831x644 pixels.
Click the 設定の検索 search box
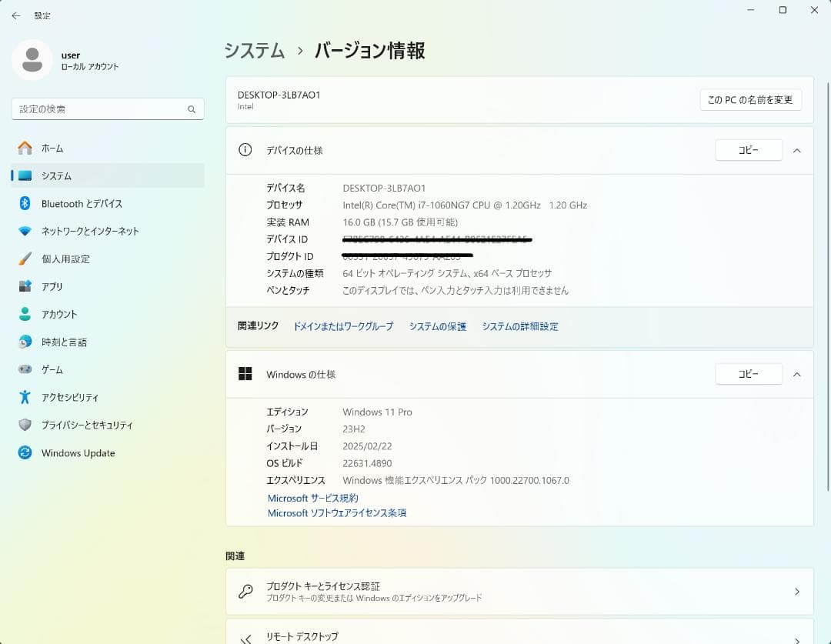(x=107, y=108)
